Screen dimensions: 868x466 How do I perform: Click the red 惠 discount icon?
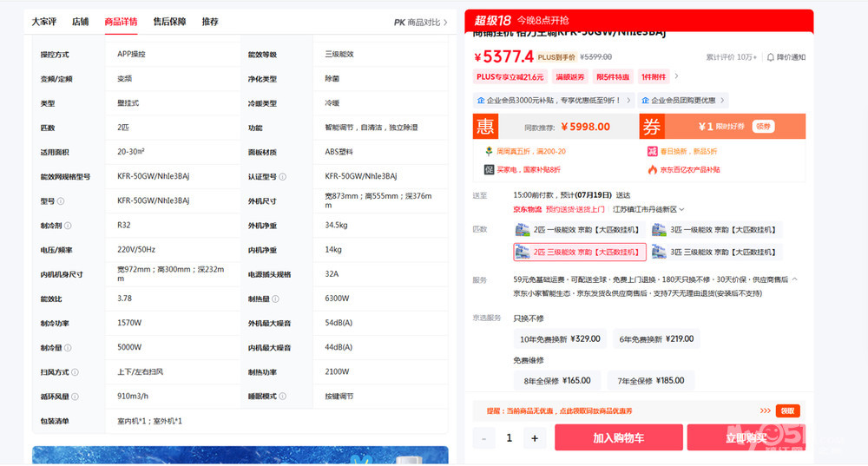click(484, 127)
